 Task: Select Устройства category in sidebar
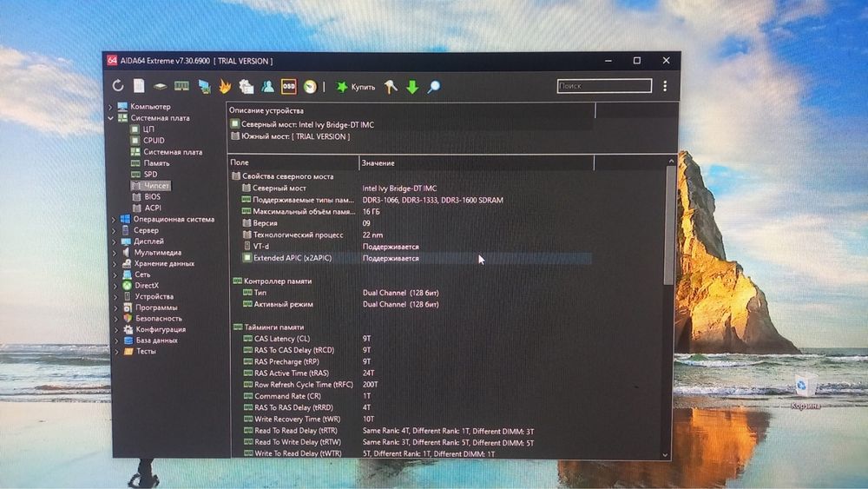(x=148, y=297)
